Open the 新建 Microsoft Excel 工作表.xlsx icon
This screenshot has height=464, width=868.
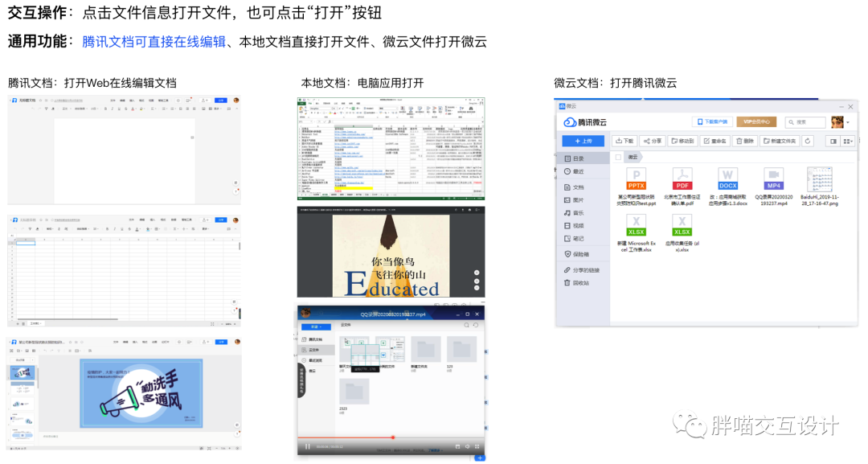636,226
